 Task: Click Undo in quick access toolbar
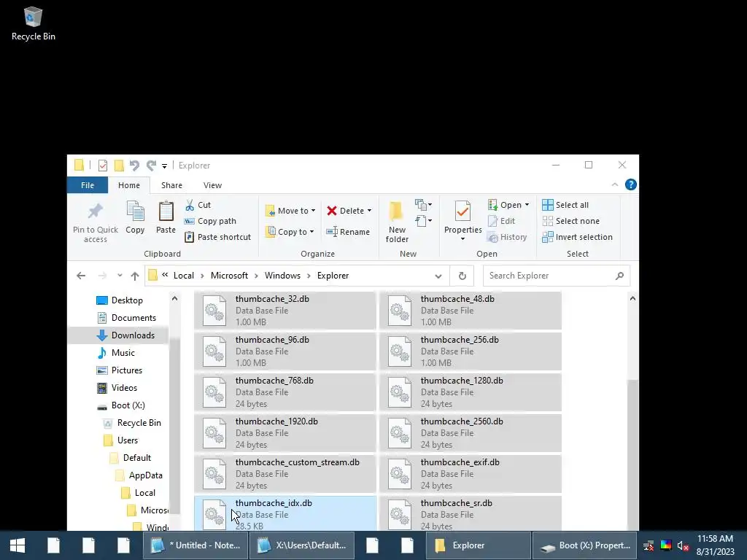coord(135,166)
